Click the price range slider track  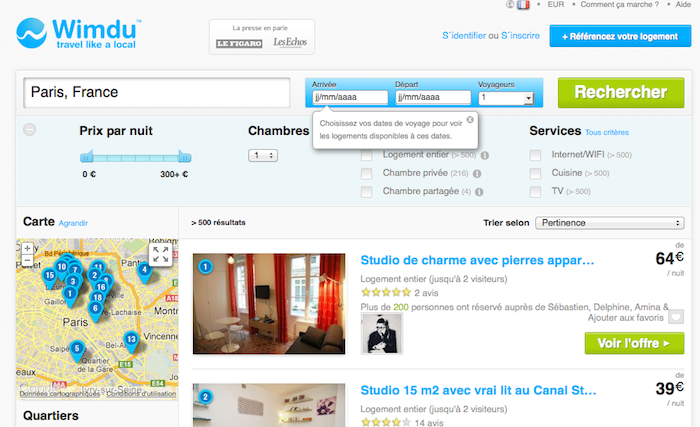click(x=136, y=158)
